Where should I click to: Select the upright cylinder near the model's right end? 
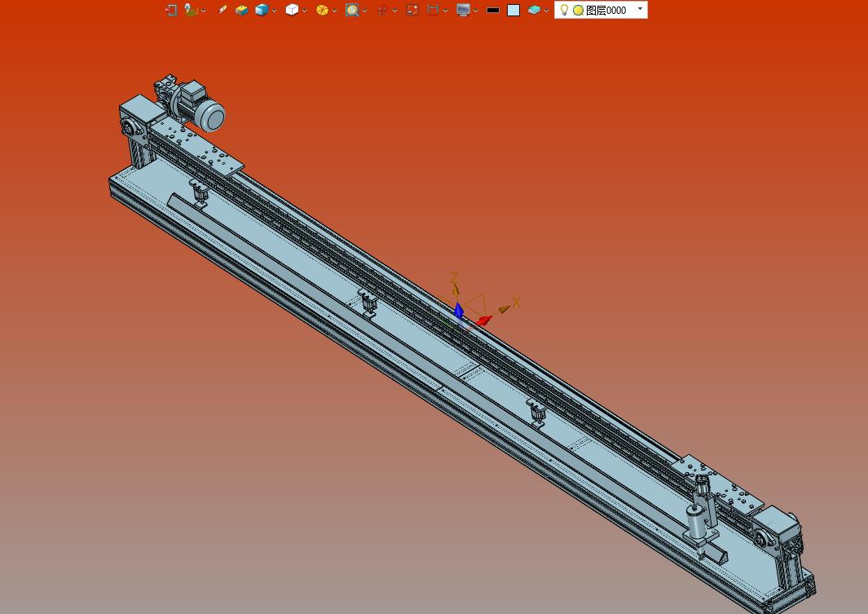[x=696, y=520]
